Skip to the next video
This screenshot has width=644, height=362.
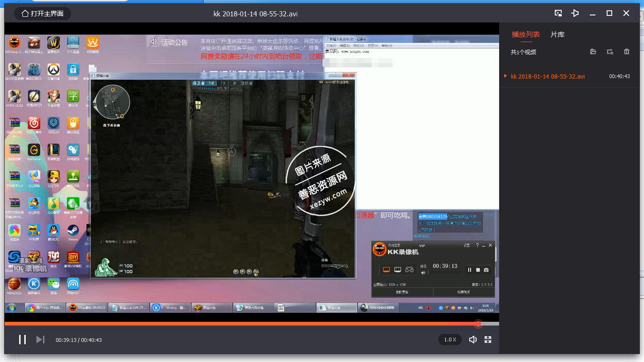40,340
